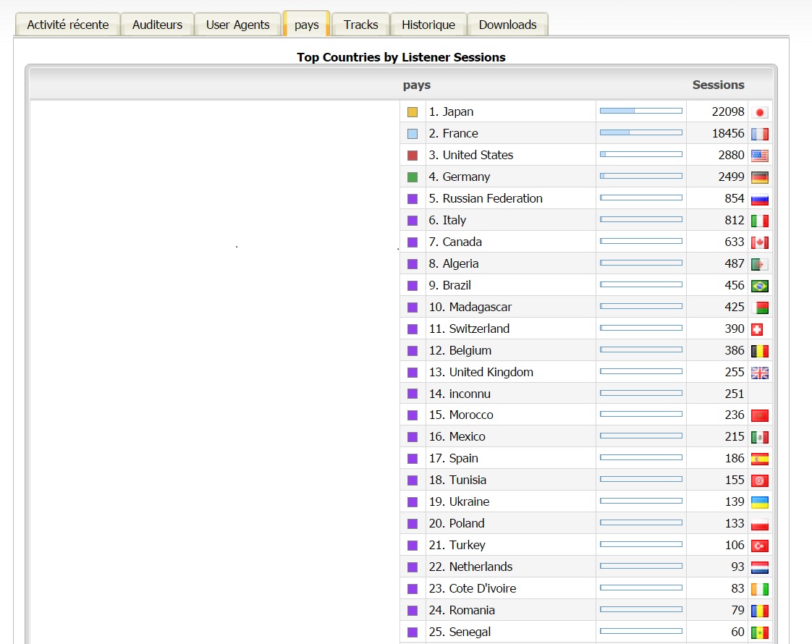812x644 pixels.
Task: Click the Germany flag icon
Action: tap(759, 177)
